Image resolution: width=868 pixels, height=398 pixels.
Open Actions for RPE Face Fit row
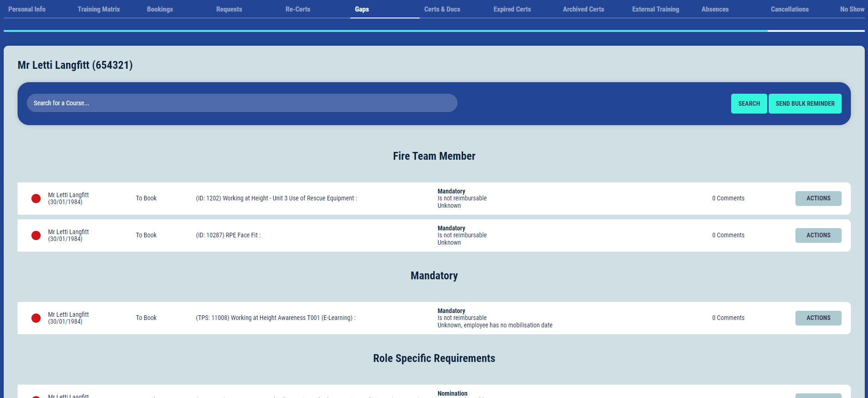tap(818, 235)
